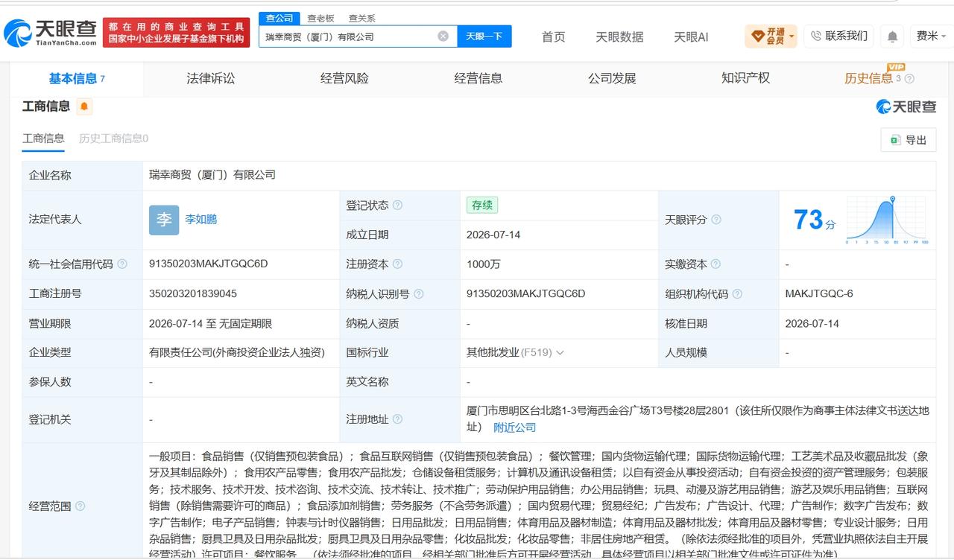
Task: Click the 联系我们 button
Action: click(838, 36)
